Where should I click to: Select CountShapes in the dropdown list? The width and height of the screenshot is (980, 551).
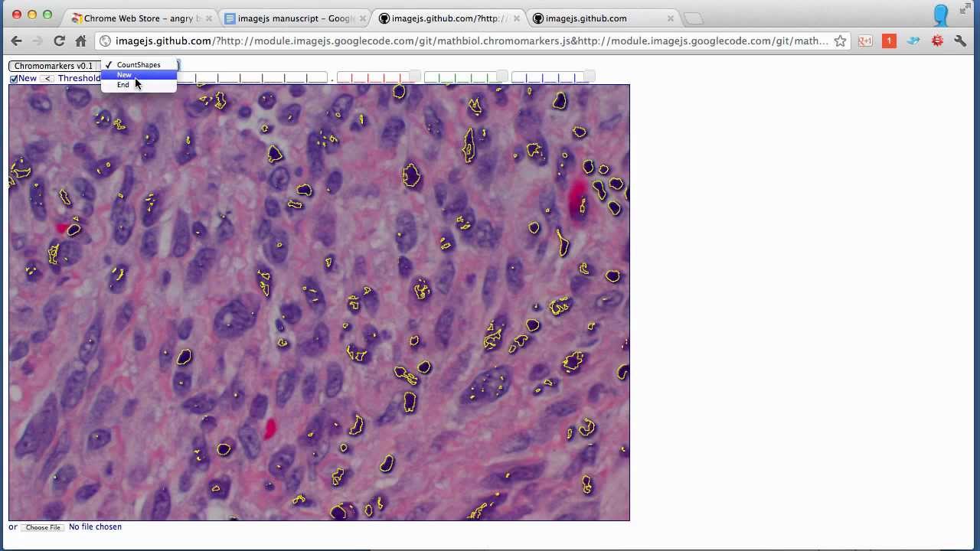pyautogui.click(x=139, y=65)
